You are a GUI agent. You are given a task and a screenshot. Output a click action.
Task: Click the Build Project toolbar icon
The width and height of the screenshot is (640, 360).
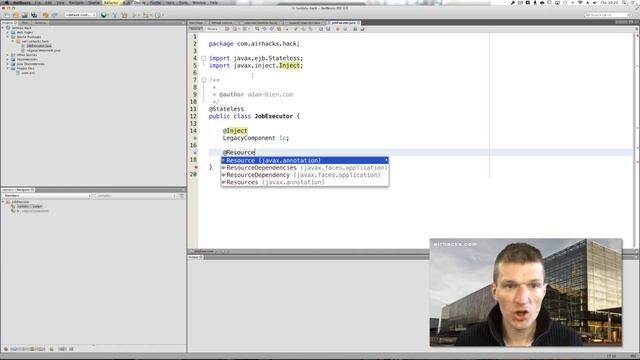pyautogui.click(x=115, y=15)
